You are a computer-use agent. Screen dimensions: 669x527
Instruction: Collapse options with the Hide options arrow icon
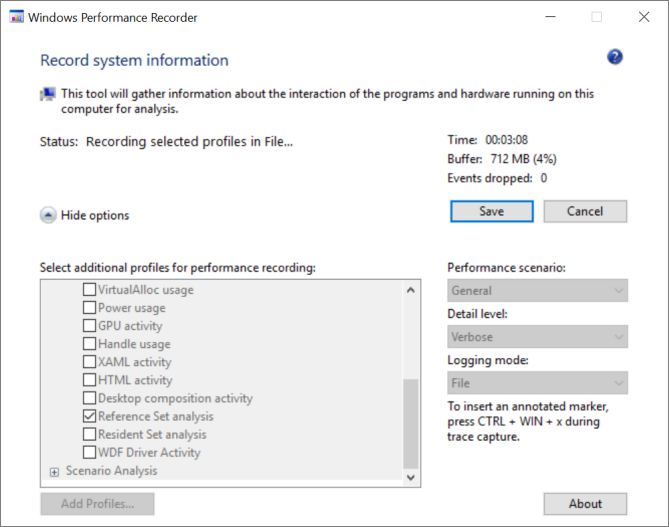point(48,215)
